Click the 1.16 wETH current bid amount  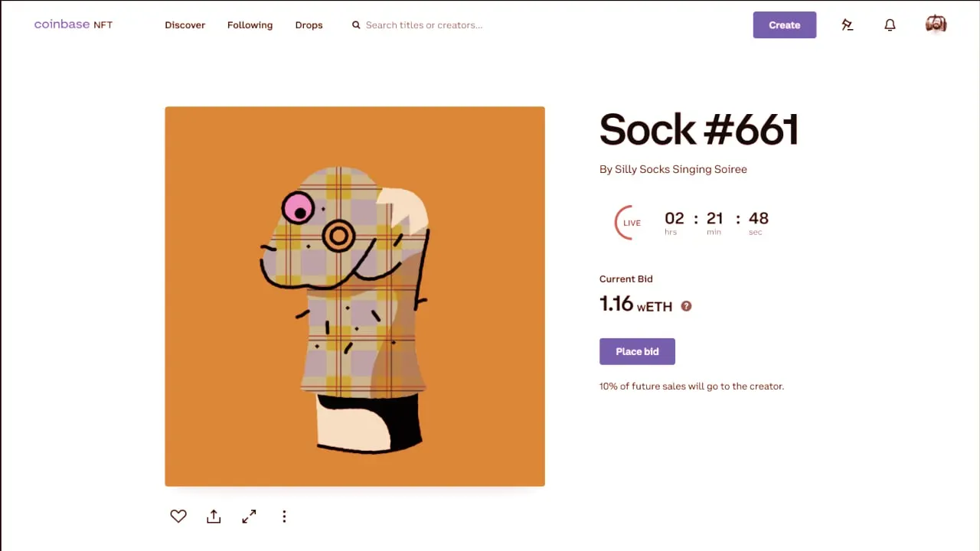click(x=635, y=305)
